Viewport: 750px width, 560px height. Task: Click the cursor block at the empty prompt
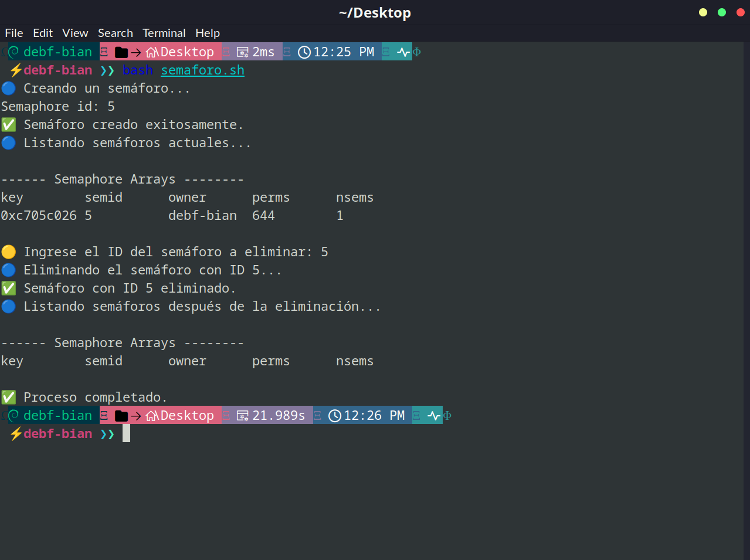coord(126,434)
